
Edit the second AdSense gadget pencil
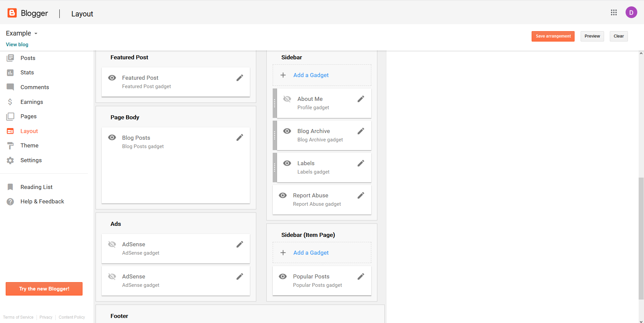pos(240,276)
